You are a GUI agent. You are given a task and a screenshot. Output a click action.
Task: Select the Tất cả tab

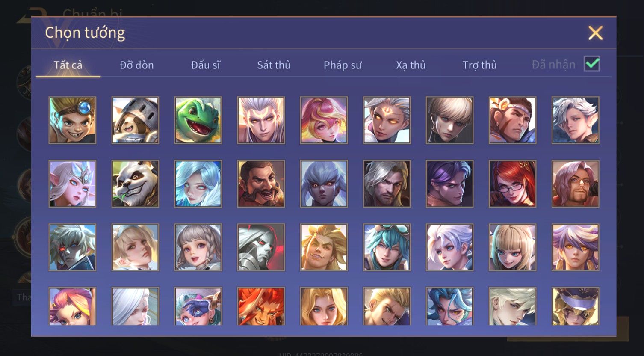click(68, 65)
